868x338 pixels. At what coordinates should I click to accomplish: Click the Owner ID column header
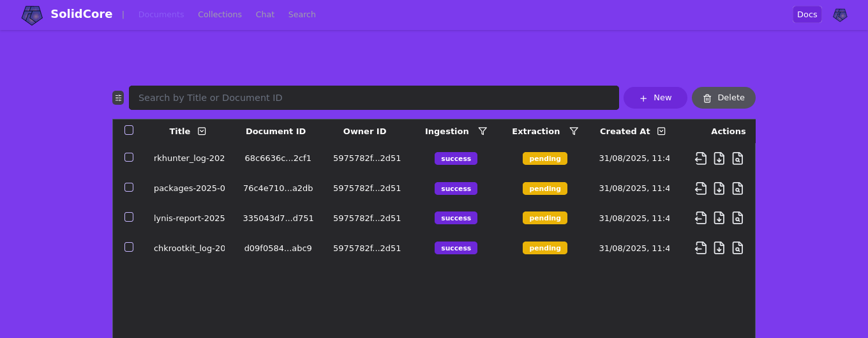pos(365,131)
